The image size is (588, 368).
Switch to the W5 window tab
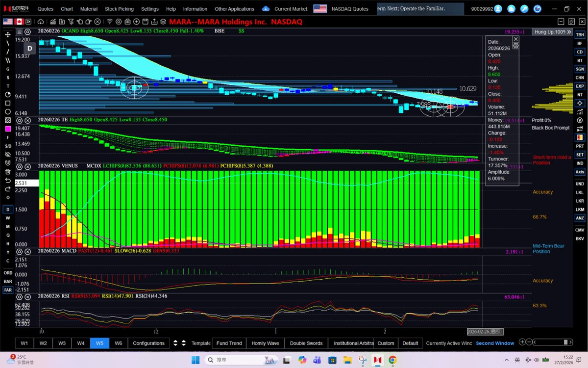[99, 343]
